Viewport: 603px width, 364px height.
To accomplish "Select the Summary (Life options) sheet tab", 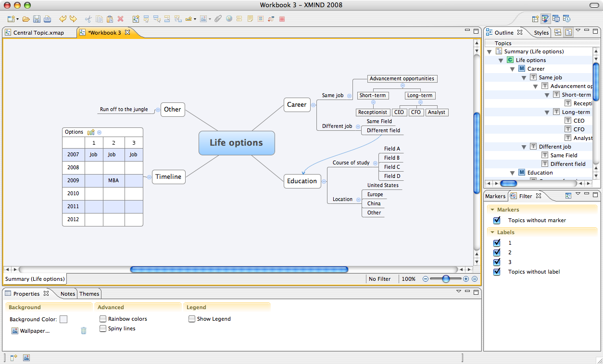I will pyautogui.click(x=35, y=279).
